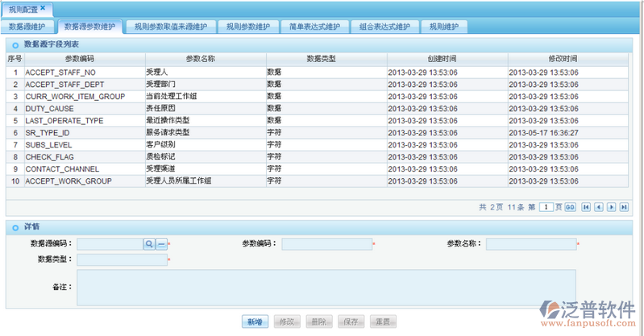The width and height of the screenshot is (644, 336).
Task: Click the search icon beside 数据源编码 field
Action: [149, 243]
